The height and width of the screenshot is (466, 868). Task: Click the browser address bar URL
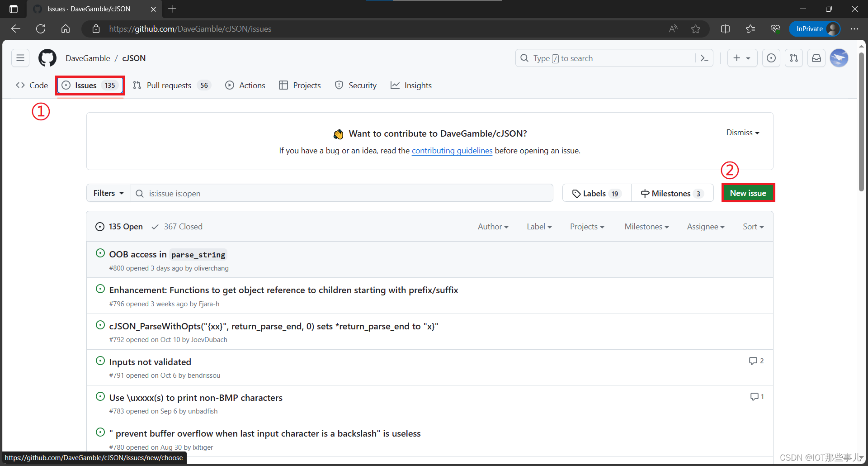(x=190, y=29)
